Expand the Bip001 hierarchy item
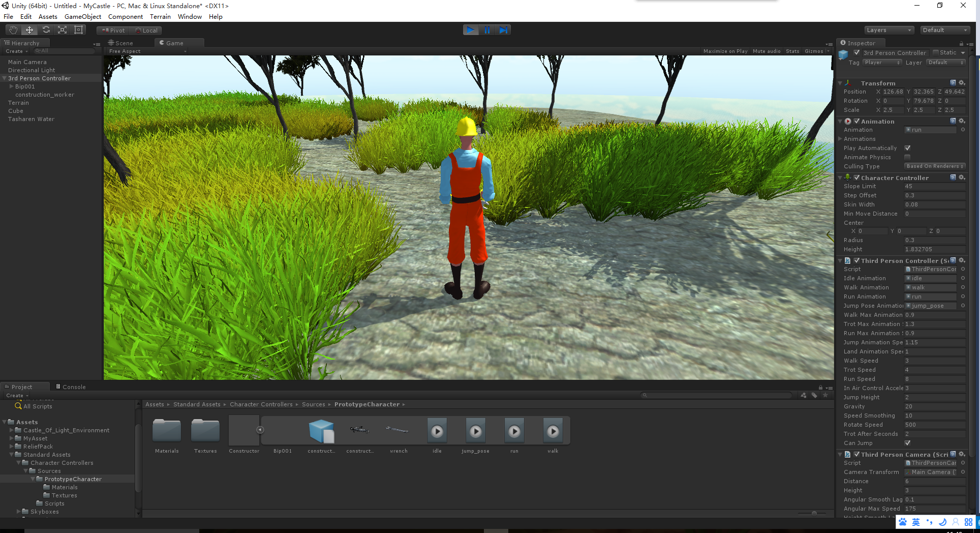The image size is (980, 533). click(x=11, y=86)
